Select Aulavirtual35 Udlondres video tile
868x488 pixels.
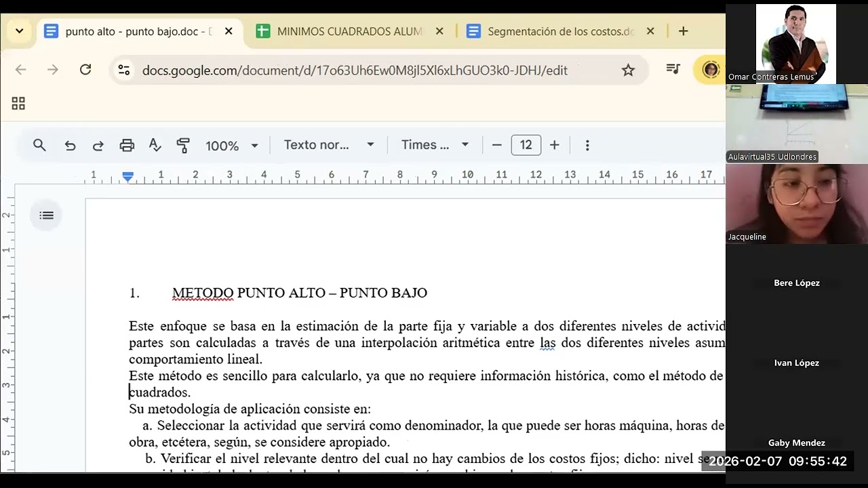click(796, 123)
